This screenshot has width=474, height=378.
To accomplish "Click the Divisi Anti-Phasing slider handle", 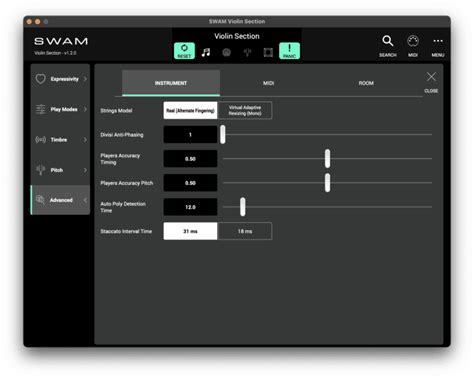I will coord(223,134).
